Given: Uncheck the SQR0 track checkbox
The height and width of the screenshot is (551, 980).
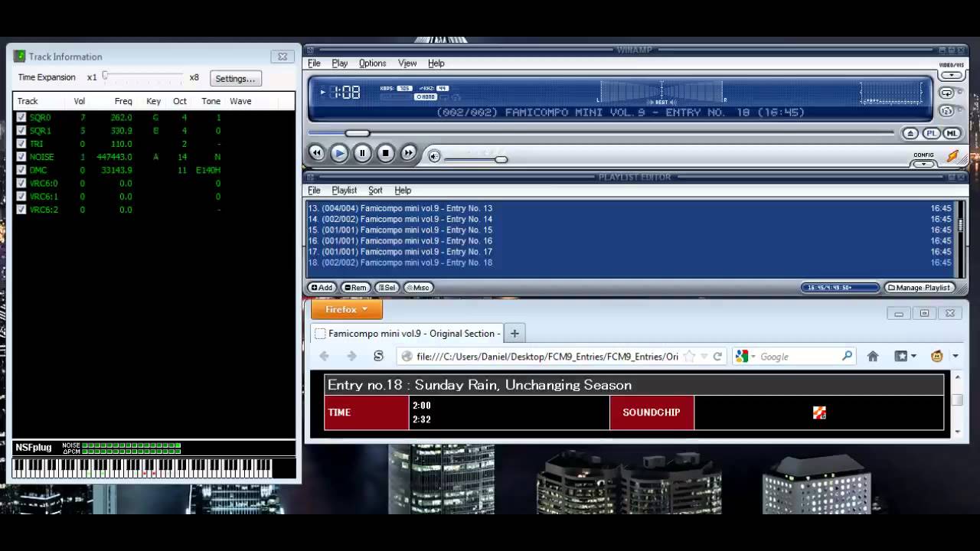Looking at the screenshot, I should (21, 118).
